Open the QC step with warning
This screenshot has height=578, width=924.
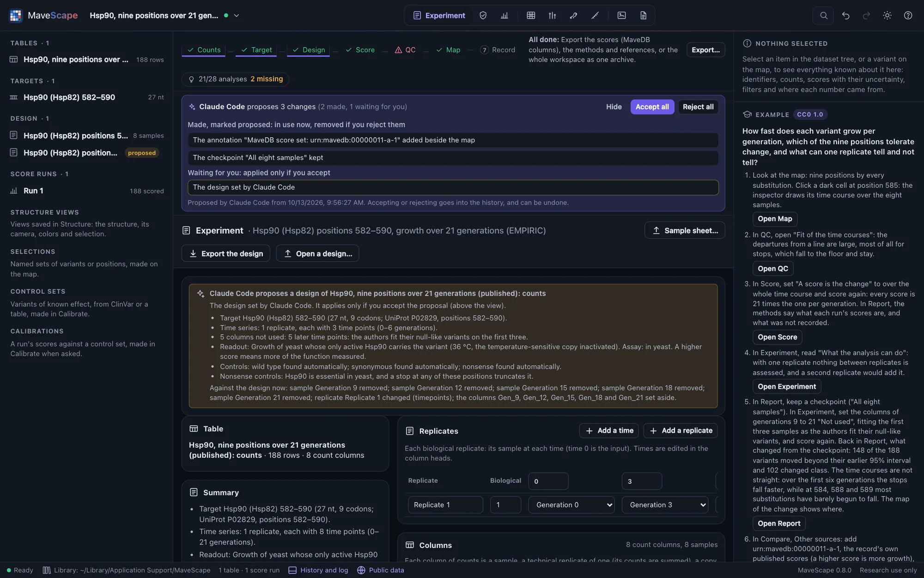click(405, 50)
